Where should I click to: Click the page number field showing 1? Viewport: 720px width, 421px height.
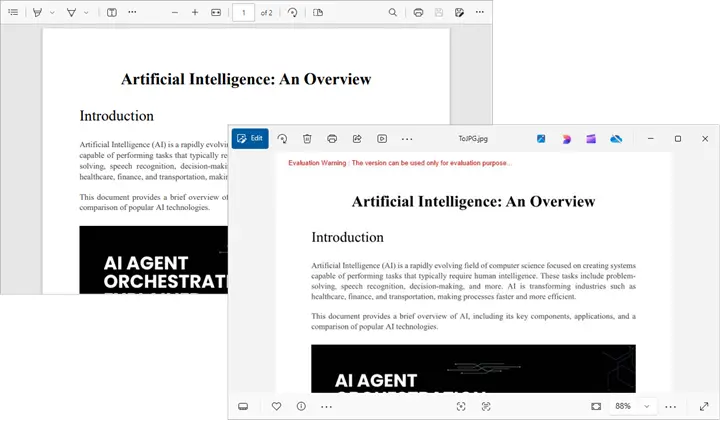243,13
